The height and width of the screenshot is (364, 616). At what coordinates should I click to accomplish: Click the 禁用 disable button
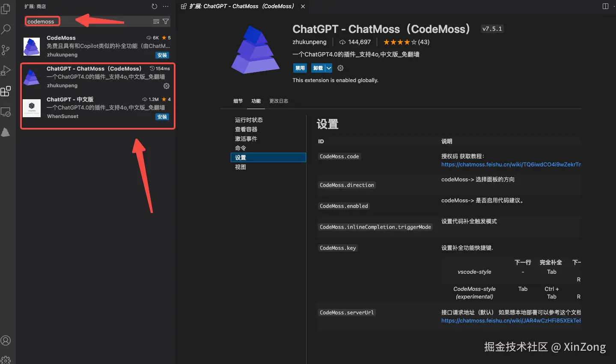coord(300,68)
